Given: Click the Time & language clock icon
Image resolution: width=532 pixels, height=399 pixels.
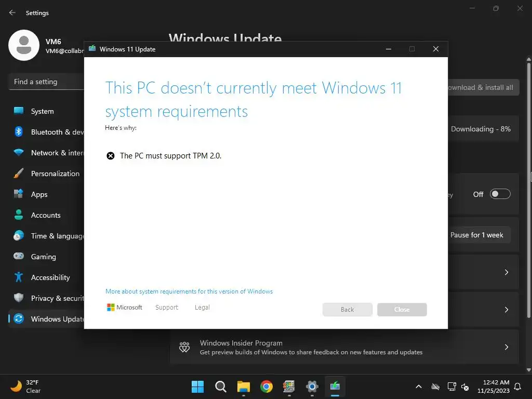Looking at the screenshot, I should [x=19, y=235].
